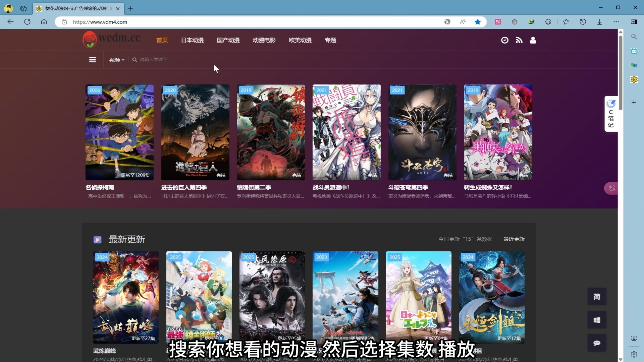This screenshot has height=362, width=644.
Task: Toggle the favorites star for this page
Action: (x=478, y=22)
